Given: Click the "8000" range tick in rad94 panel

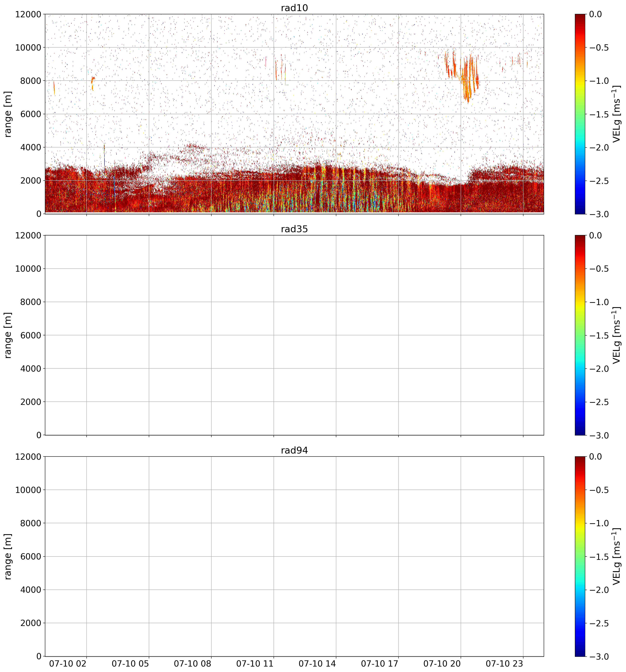Looking at the screenshot, I should click(31, 523).
